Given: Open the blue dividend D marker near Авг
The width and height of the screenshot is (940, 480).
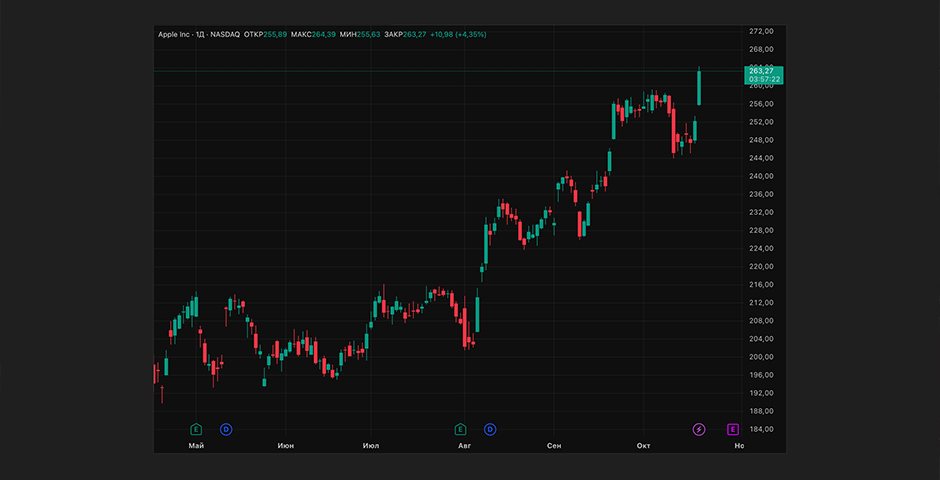Looking at the screenshot, I should coord(491,429).
